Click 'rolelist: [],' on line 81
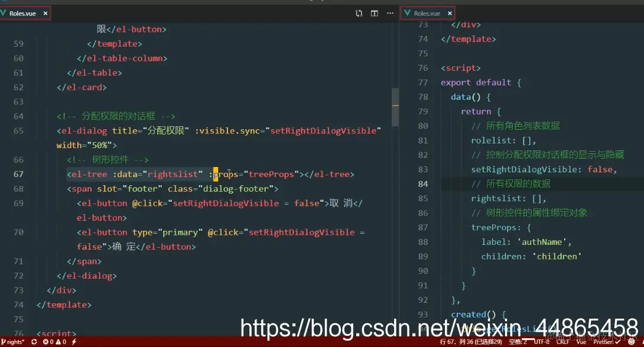The height and width of the screenshot is (347, 644). (503, 140)
